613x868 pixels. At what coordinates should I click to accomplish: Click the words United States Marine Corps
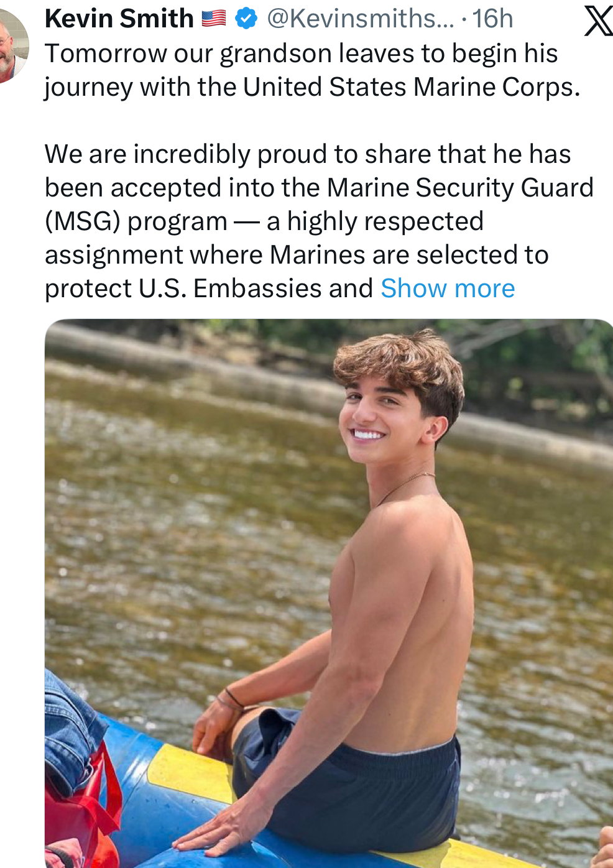(410, 87)
